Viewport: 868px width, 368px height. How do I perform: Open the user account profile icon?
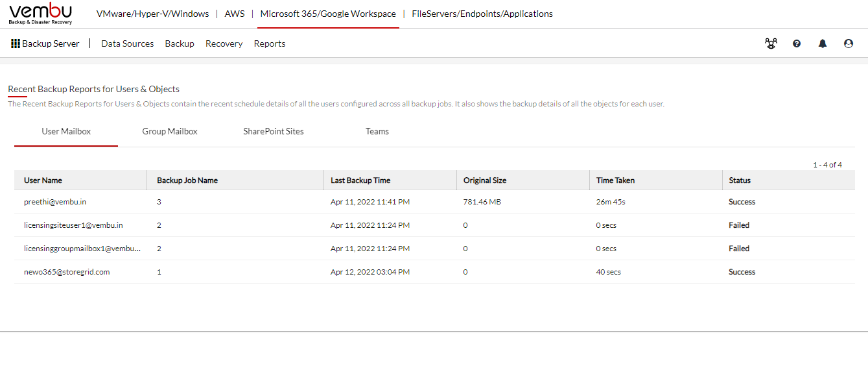[x=849, y=43]
